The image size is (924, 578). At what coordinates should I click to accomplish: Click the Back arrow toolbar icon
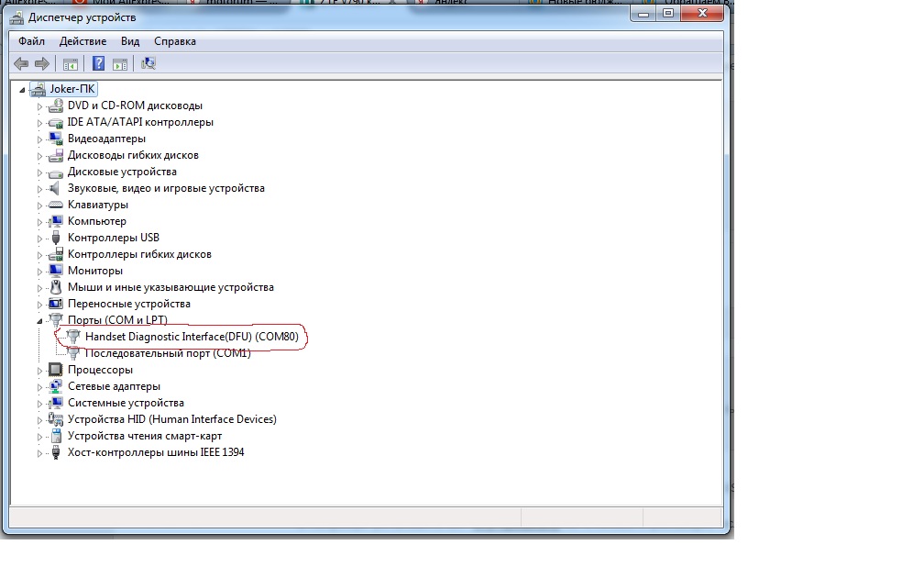21,63
